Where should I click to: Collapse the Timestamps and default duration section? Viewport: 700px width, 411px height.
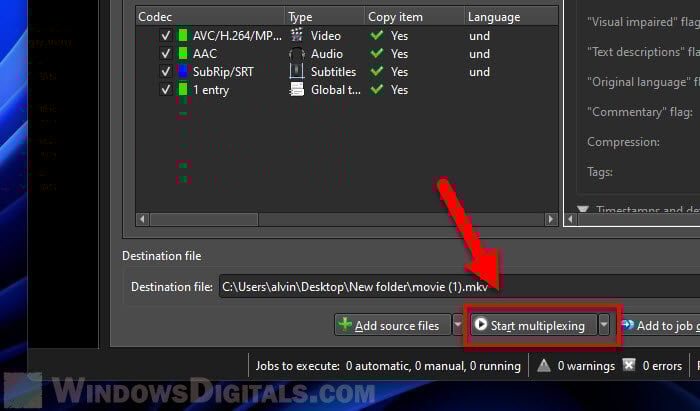[582, 209]
